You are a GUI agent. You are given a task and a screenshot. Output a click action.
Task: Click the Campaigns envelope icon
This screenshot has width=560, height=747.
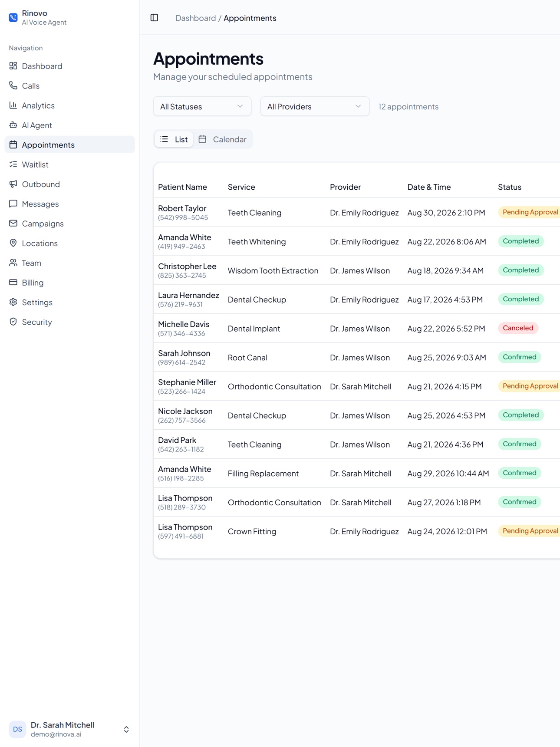pyautogui.click(x=13, y=223)
